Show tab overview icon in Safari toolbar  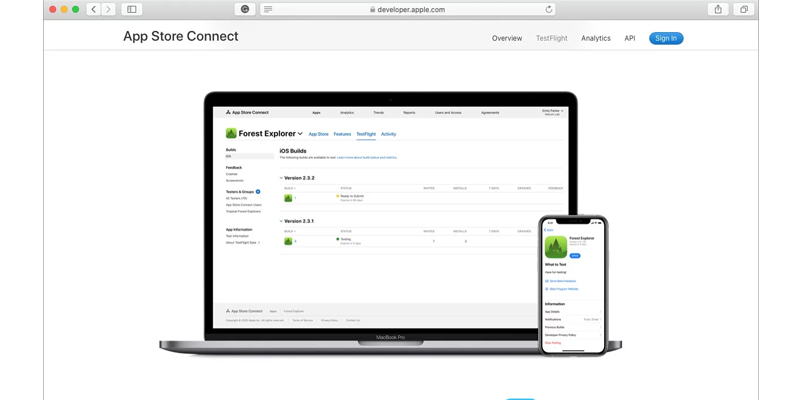coord(744,9)
